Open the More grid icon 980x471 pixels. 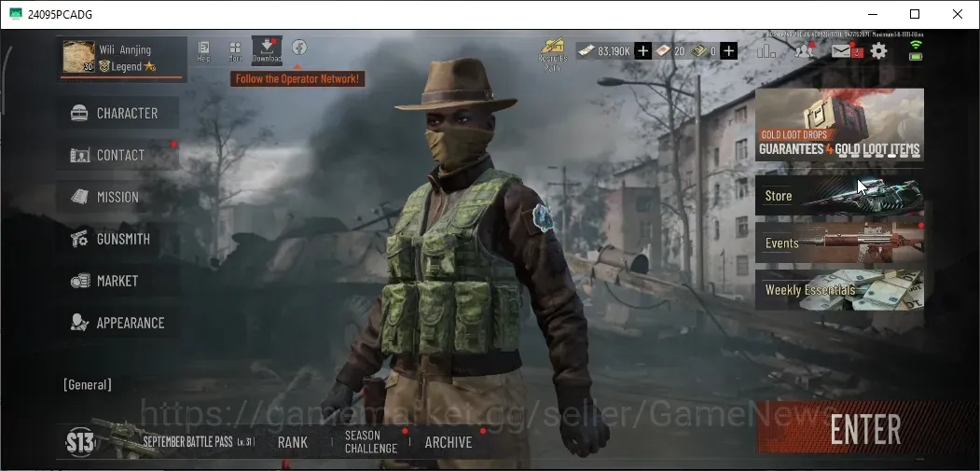click(235, 51)
